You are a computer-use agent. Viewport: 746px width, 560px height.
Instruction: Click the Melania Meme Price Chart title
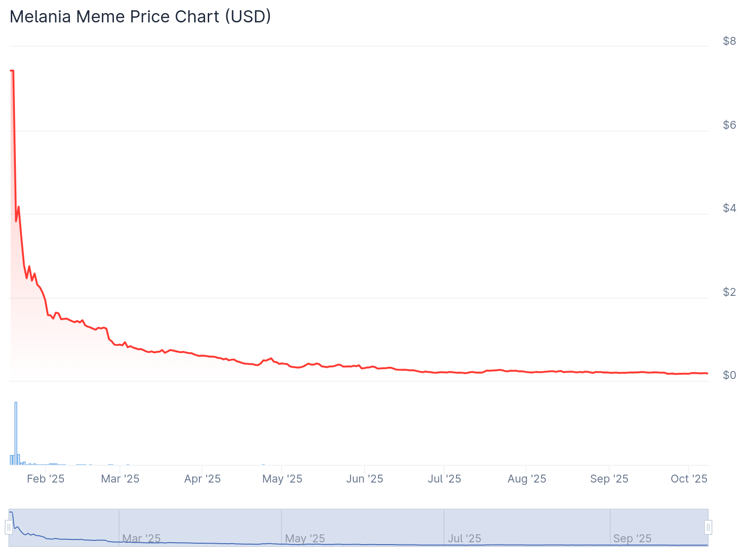pyautogui.click(x=140, y=17)
